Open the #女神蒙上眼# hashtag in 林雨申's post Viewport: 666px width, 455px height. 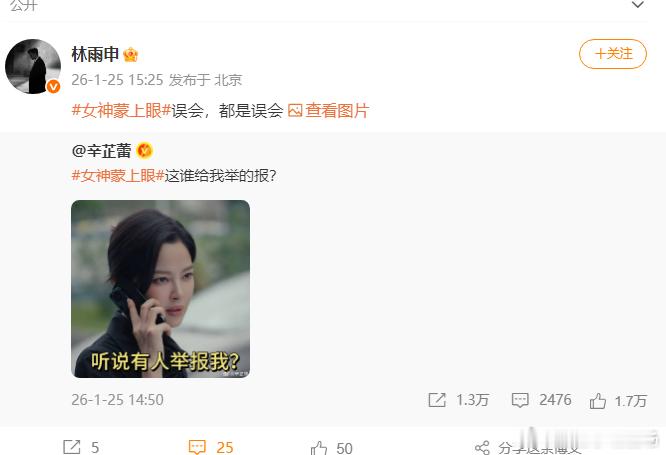click(x=121, y=111)
